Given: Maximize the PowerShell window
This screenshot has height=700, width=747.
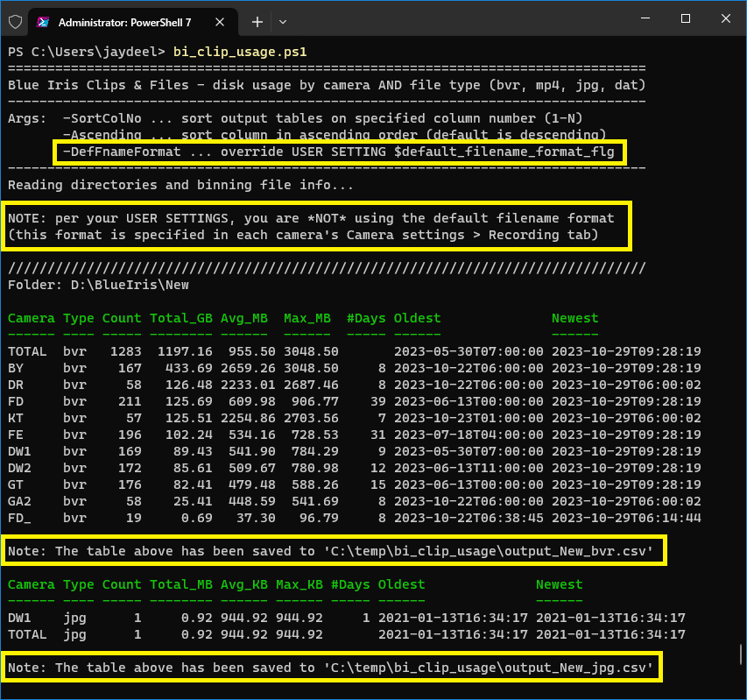Looking at the screenshot, I should (686, 18).
